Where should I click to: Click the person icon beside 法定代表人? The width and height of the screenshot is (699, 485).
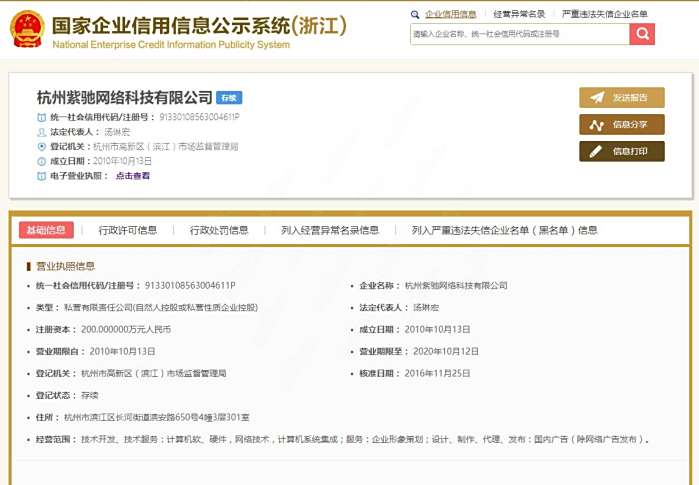click(x=41, y=132)
